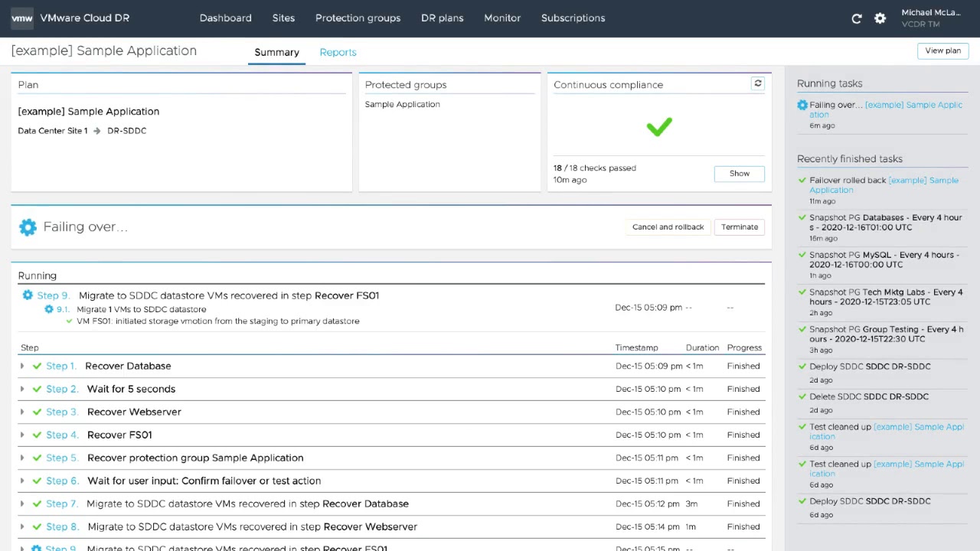Screen dimensions: 980x551
Task: Click Sample Application under Protected groups
Action: pyautogui.click(x=402, y=104)
